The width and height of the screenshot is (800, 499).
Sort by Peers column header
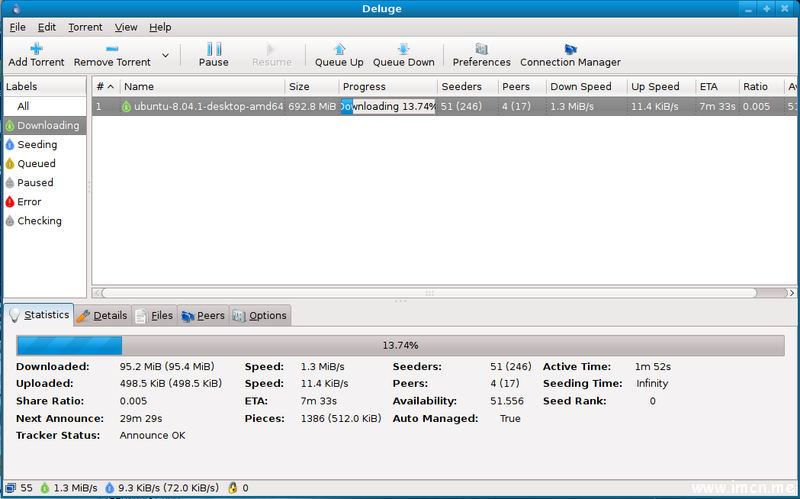[522, 86]
